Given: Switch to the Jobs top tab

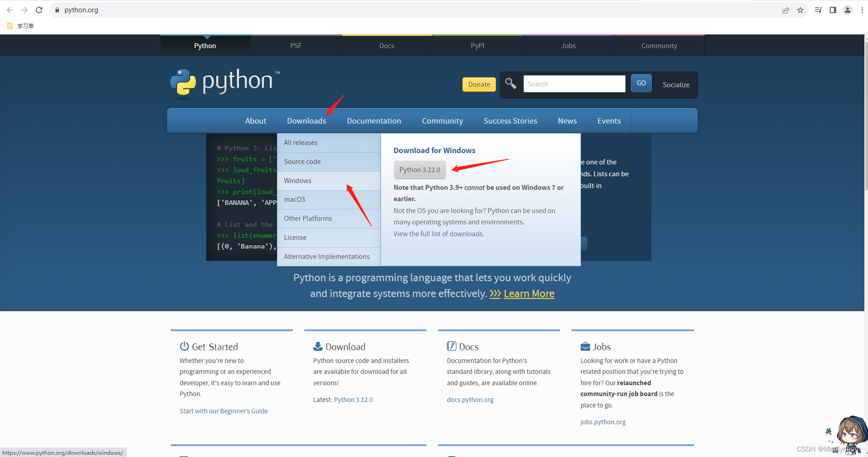Looking at the screenshot, I should pos(569,45).
